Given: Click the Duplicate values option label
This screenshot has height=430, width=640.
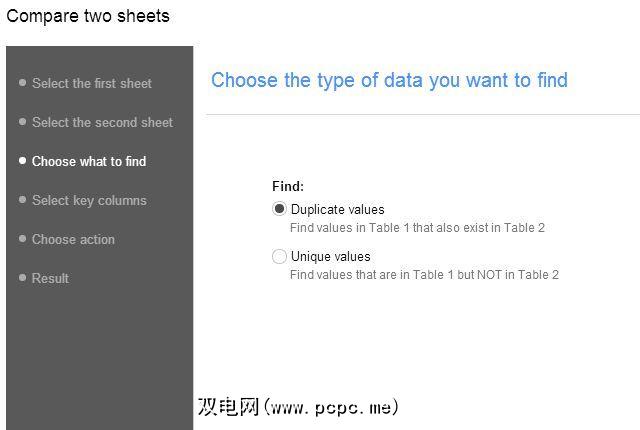Looking at the screenshot, I should pyautogui.click(x=337, y=209).
